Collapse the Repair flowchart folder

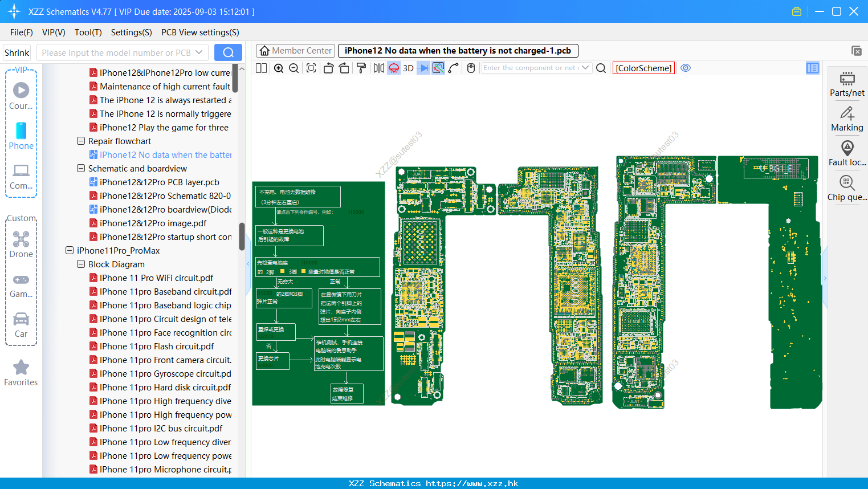tap(81, 141)
